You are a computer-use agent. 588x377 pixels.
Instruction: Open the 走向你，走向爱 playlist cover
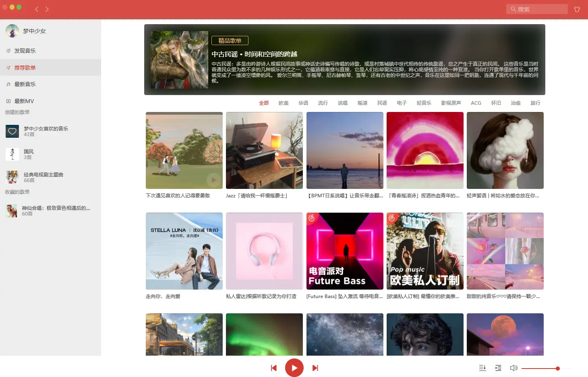pyautogui.click(x=184, y=251)
